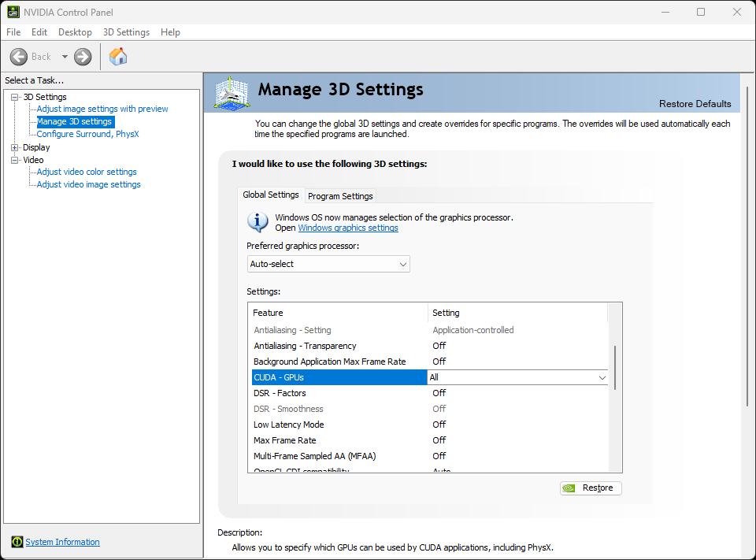Image resolution: width=756 pixels, height=560 pixels.
Task: Open the Back button dropdown arrow
Action: (x=65, y=56)
